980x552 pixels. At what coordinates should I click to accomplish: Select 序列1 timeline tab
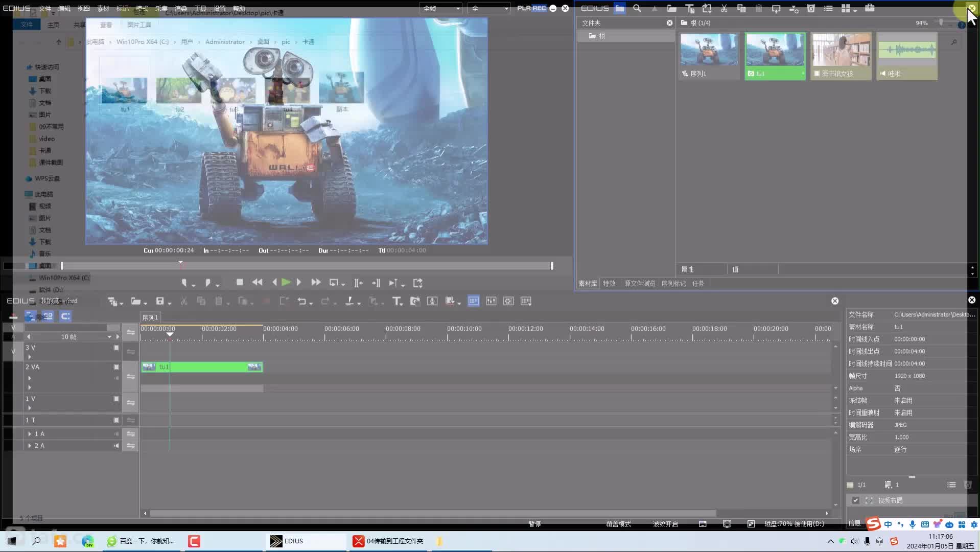tap(150, 317)
